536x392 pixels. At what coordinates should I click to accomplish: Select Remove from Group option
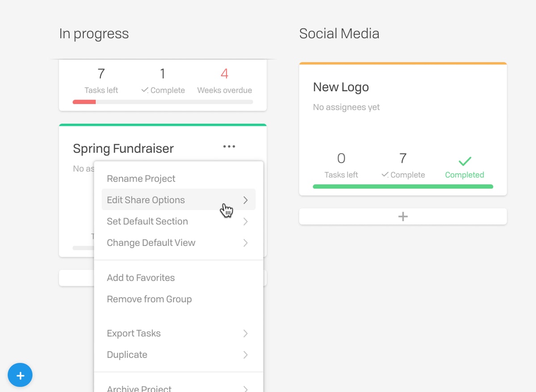tap(149, 299)
